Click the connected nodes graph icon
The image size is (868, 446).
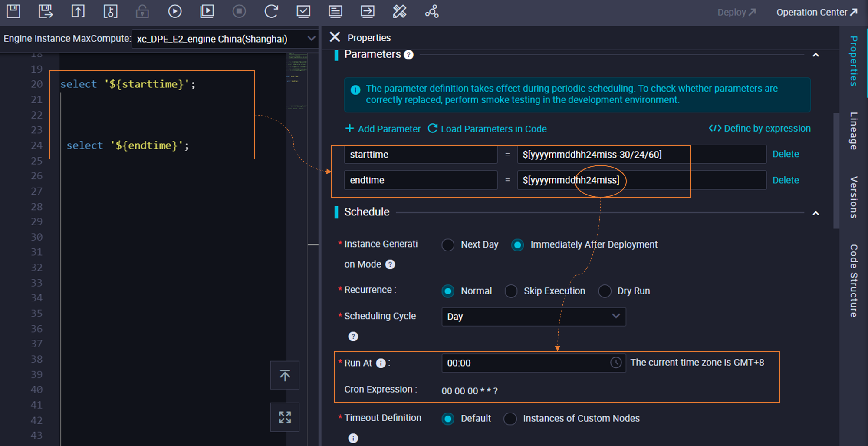pos(432,11)
